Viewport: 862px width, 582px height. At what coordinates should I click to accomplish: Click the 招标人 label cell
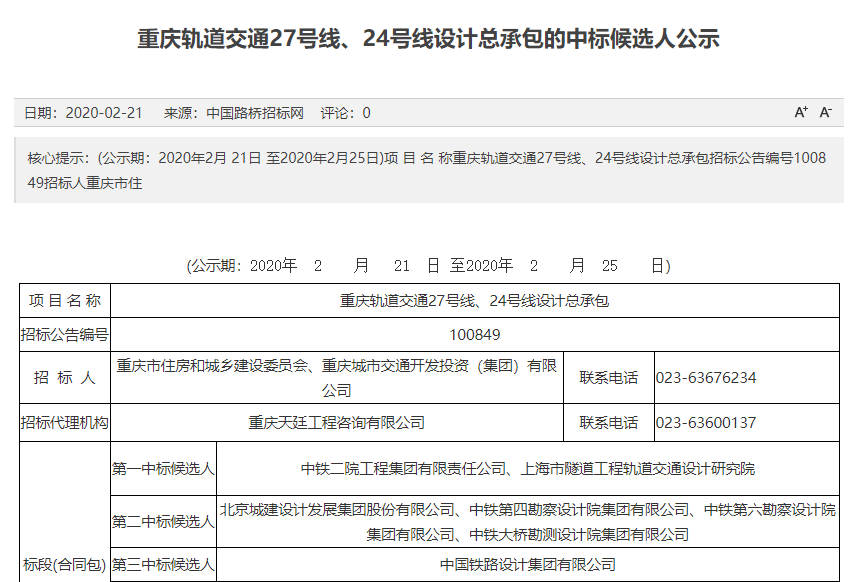pos(65,378)
